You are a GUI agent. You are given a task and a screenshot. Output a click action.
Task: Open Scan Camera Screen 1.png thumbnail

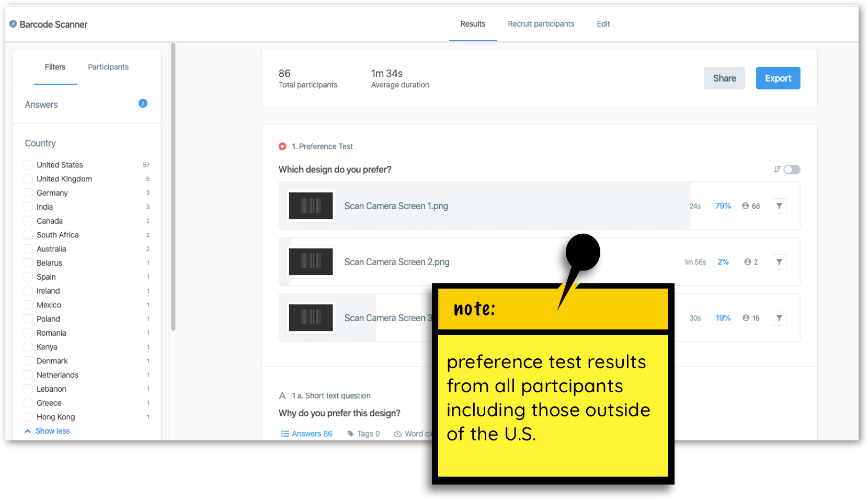click(311, 206)
